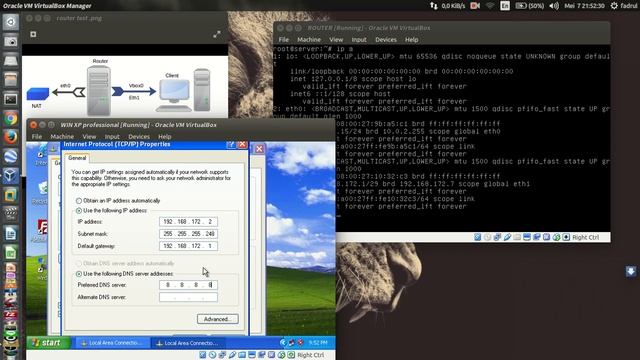Click the Alternate DNS server field
640x360 pixels.
coord(188,297)
